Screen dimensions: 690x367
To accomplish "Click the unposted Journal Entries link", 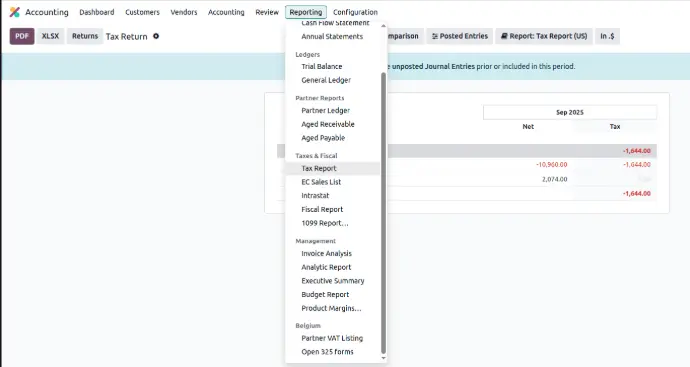I will coord(433,66).
